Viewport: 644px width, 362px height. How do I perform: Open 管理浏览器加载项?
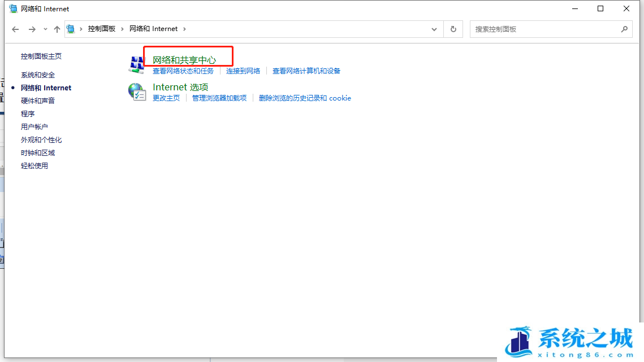(x=221, y=98)
